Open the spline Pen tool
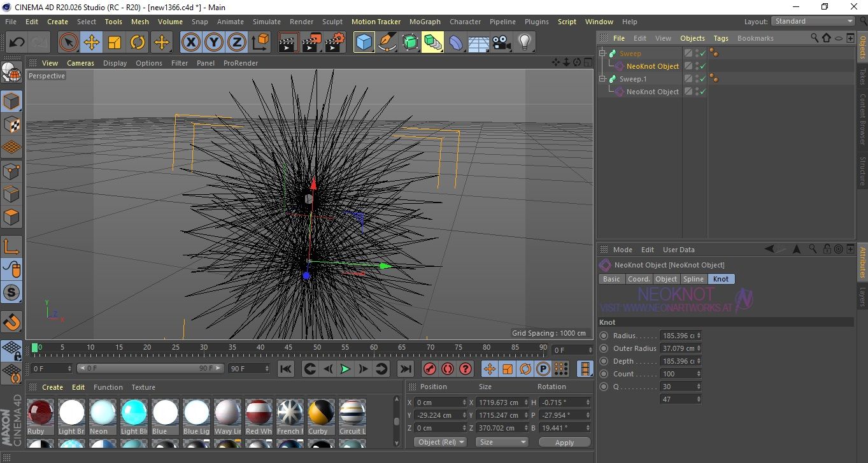868x463 pixels. tap(387, 43)
